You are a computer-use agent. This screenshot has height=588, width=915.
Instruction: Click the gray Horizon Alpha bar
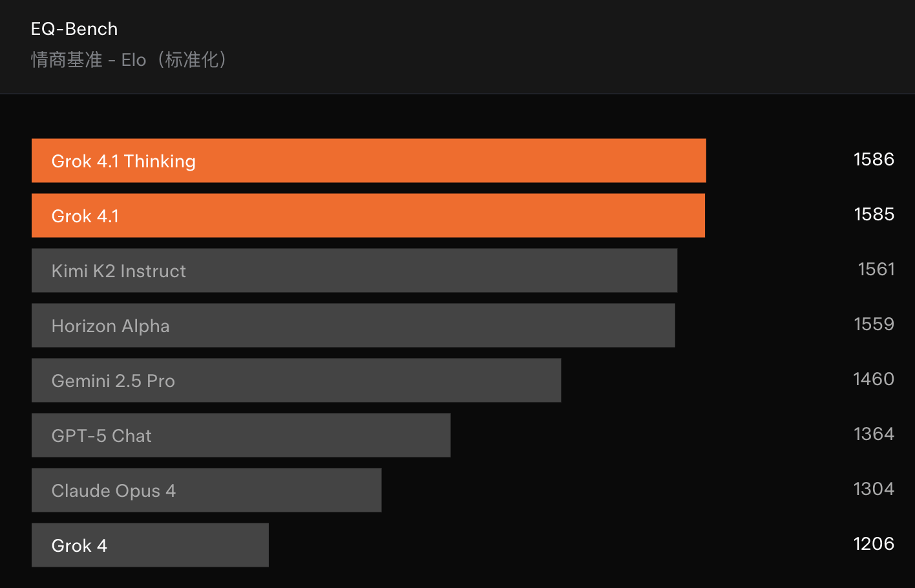click(420, 326)
